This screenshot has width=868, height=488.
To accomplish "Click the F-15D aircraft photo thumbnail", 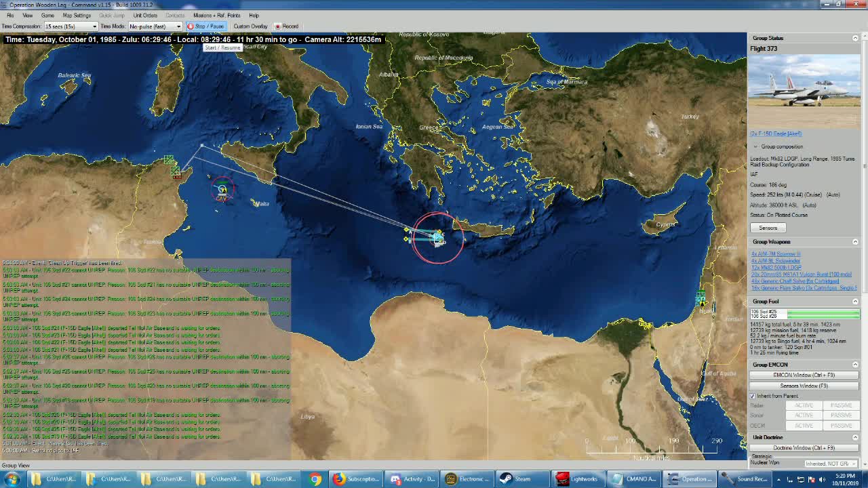I will coord(804,91).
